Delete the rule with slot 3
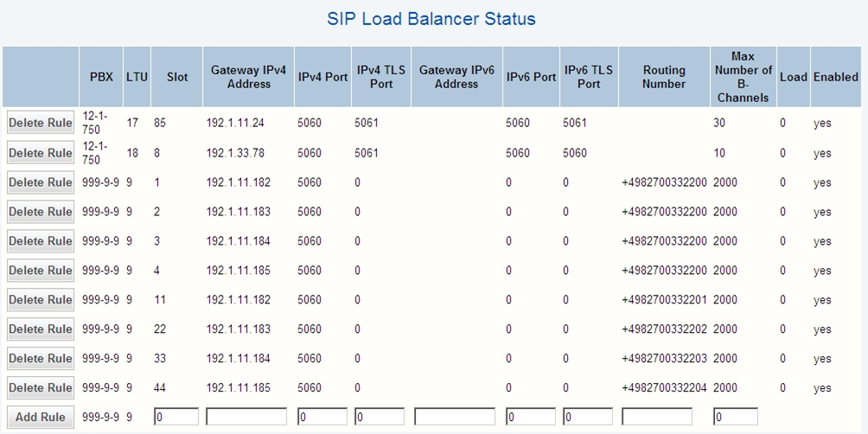868x434 pixels. click(x=41, y=241)
